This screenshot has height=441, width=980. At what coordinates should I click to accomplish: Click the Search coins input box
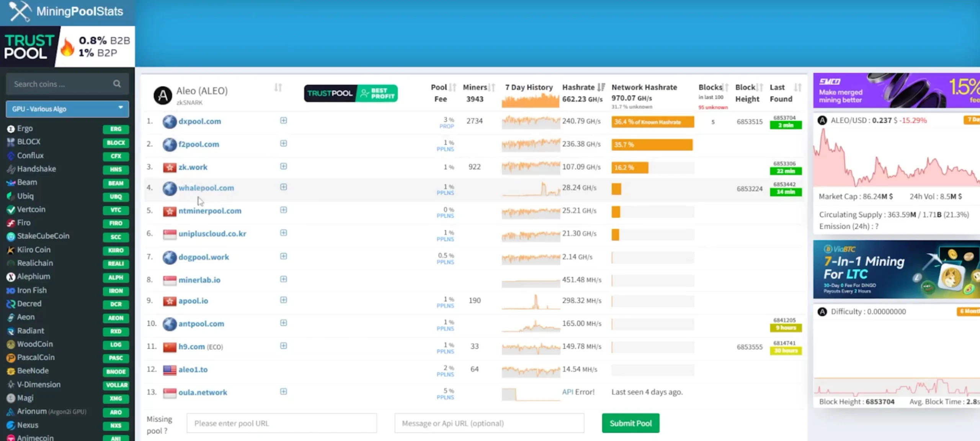(x=67, y=84)
